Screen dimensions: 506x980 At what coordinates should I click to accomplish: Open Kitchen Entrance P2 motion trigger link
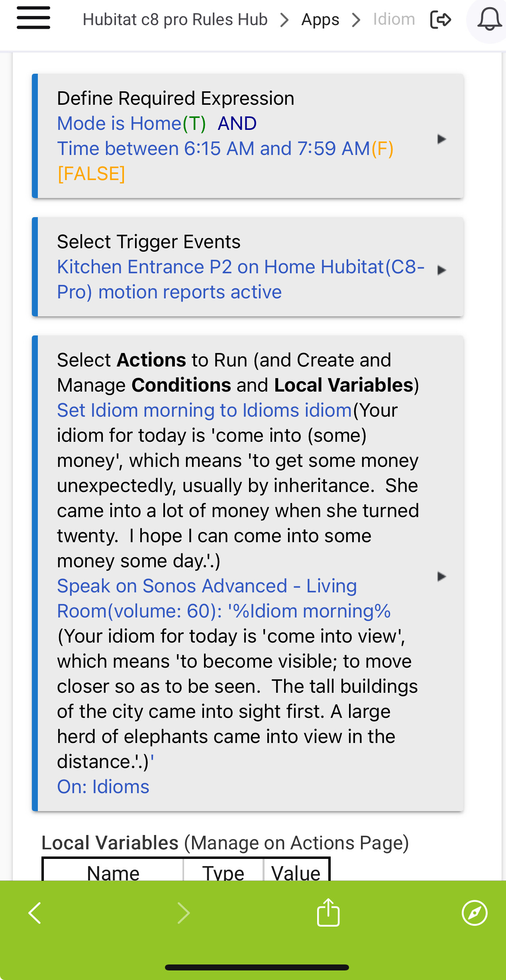click(241, 279)
